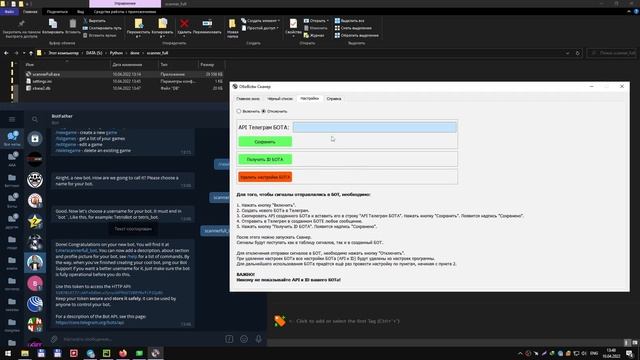The image size is (640, 360).
Task: Open the File ribbon tab in Explorer
Action: pyautogui.click(x=9, y=12)
